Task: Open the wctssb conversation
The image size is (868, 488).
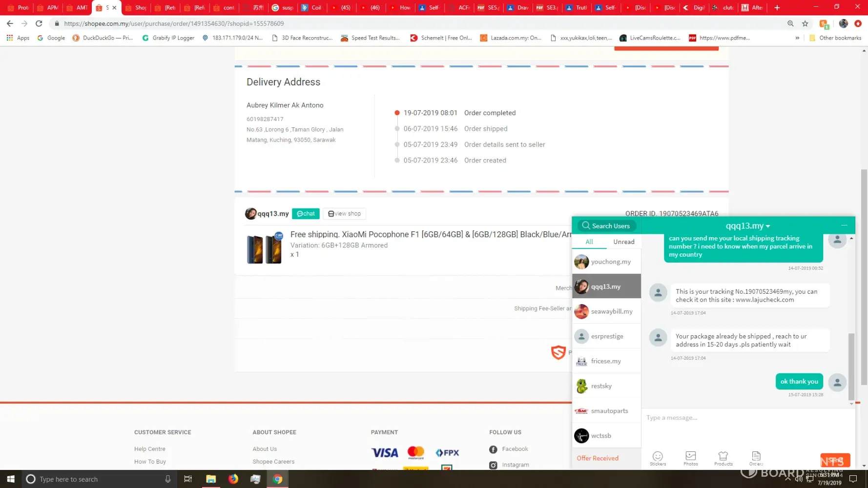Action: [606, 436]
